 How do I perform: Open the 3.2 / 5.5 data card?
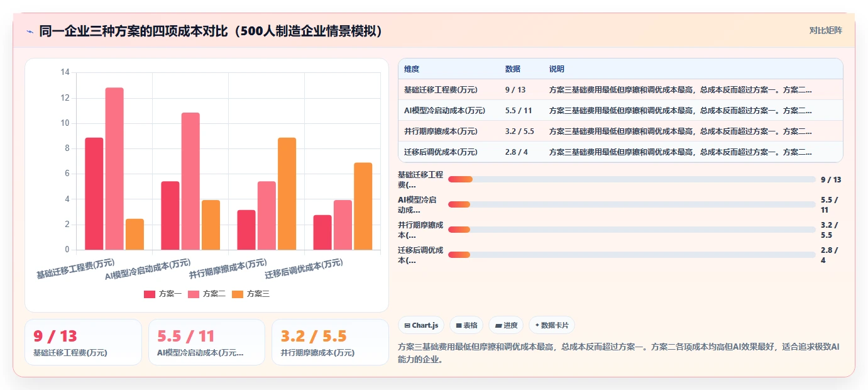tap(330, 342)
